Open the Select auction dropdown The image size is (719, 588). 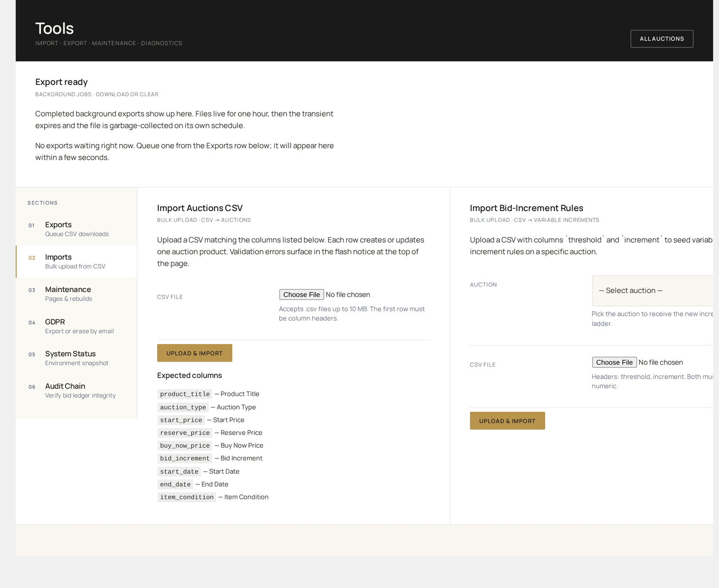coord(653,291)
